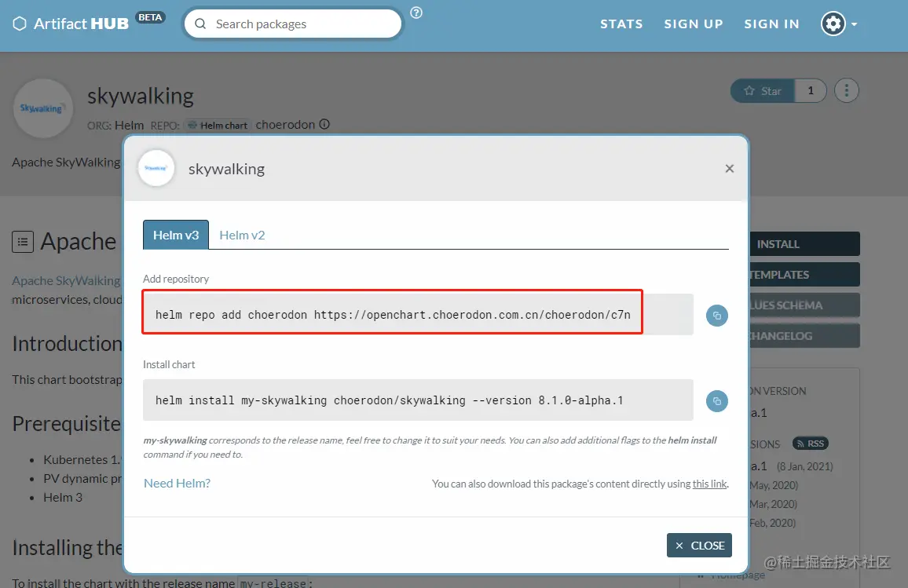Click the BETA badge
This screenshot has height=588, width=908.
[150, 17]
